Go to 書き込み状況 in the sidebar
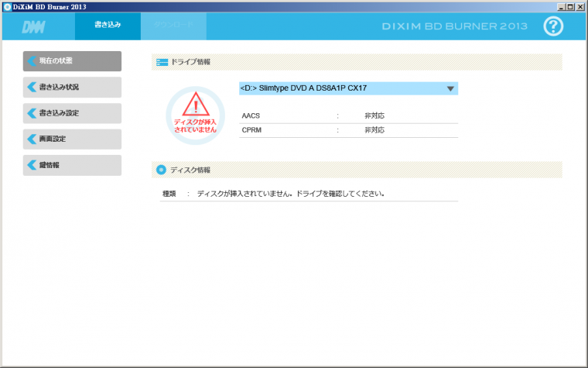The height and width of the screenshot is (368, 588). pyautogui.click(x=72, y=87)
